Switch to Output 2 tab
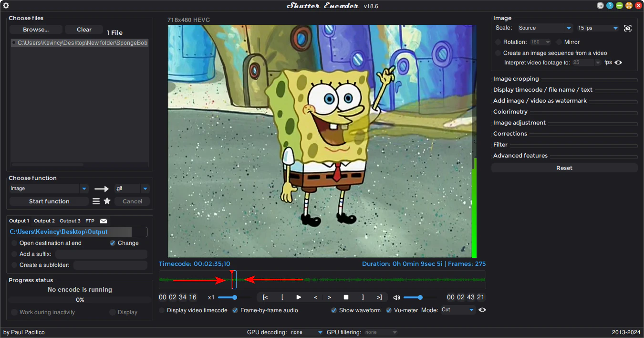Viewport: 644px width, 338px height. point(44,221)
